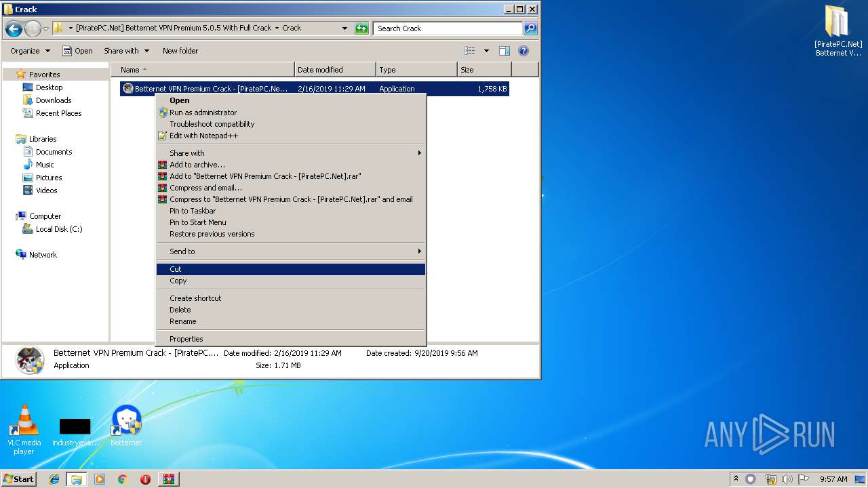The image size is (868, 488).
Task: Choose Rename in context menu
Action: (291, 321)
